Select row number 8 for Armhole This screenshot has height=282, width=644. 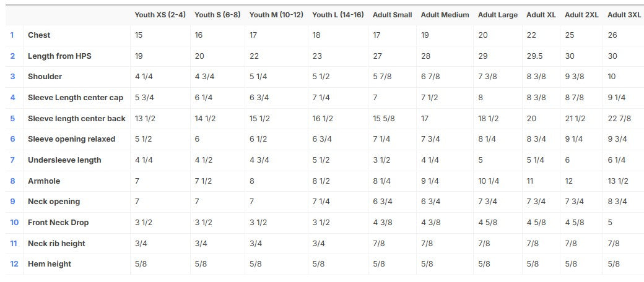(x=12, y=181)
